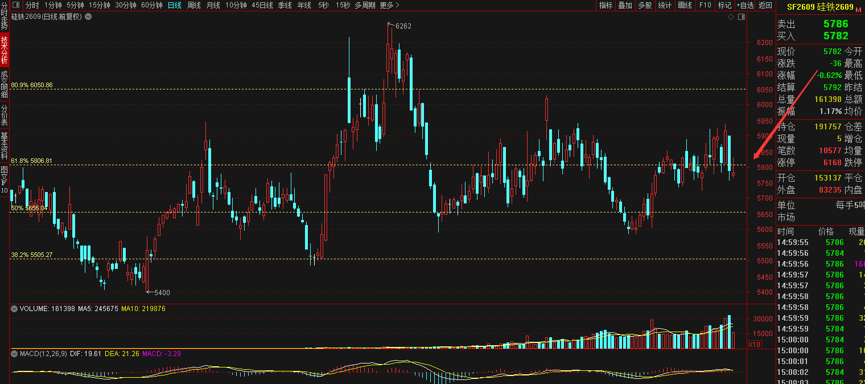Click the 持仓 value 191757
865x384 pixels.
[827, 126]
